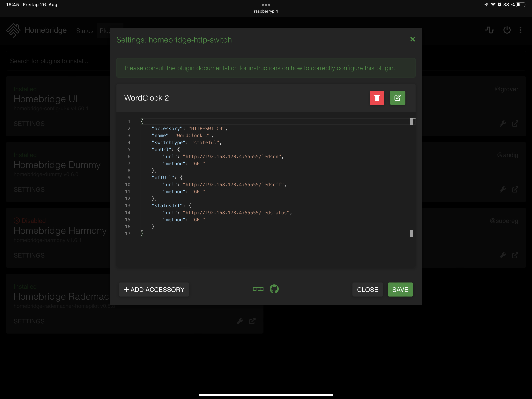Tap the iPad three-dot multitasking control
The height and width of the screenshot is (399, 532).
pyautogui.click(x=266, y=5)
